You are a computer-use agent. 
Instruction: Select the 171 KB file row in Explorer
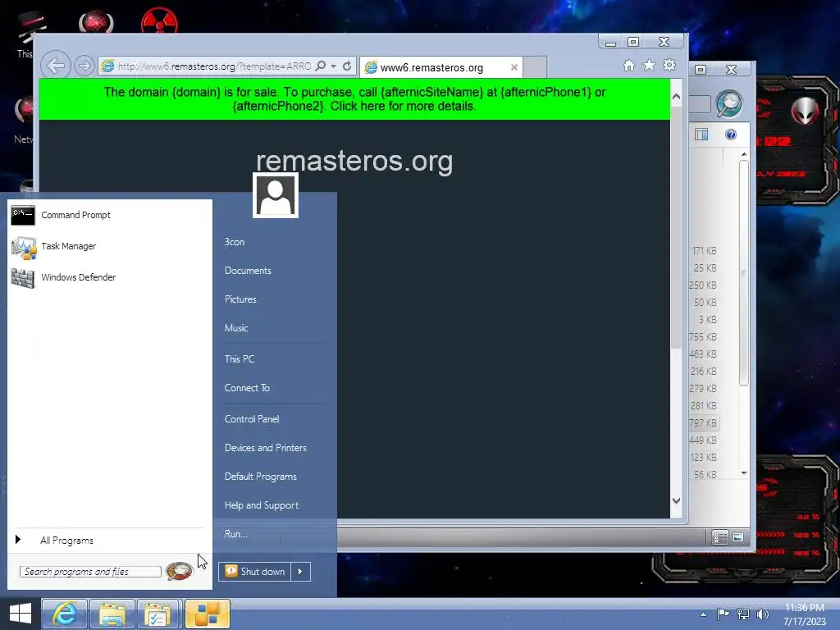click(705, 251)
